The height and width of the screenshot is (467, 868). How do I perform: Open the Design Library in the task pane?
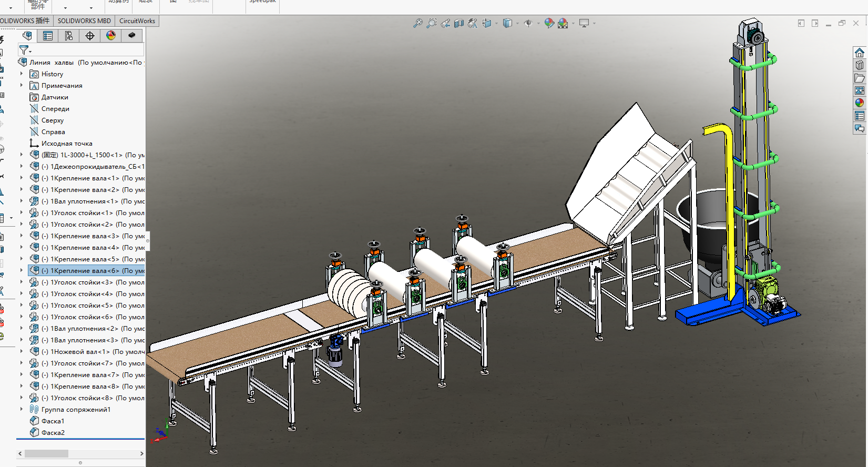[x=860, y=65]
